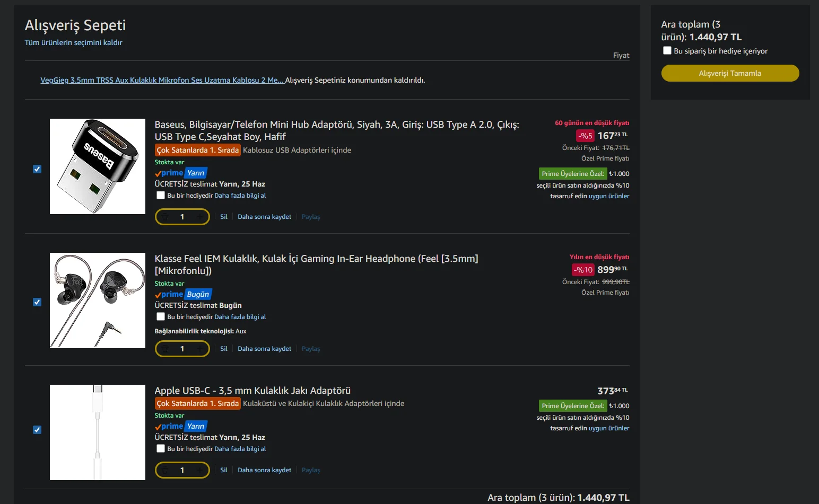Click Paylaş link for Apple USB-C adapter
This screenshot has width=819, height=504.
pyautogui.click(x=311, y=470)
